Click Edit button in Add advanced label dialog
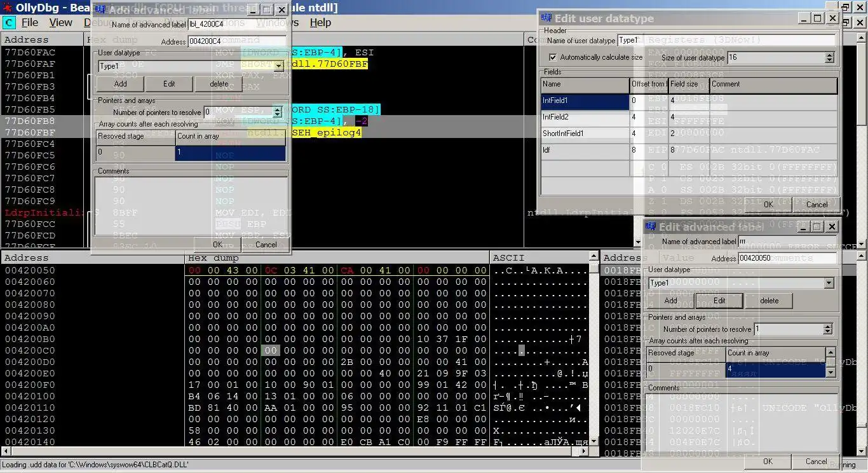868x473 pixels. coord(169,84)
